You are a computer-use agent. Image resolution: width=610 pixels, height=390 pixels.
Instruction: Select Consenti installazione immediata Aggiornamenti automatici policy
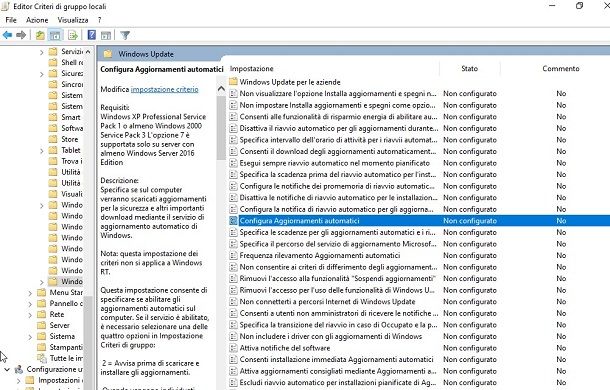click(337, 359)
